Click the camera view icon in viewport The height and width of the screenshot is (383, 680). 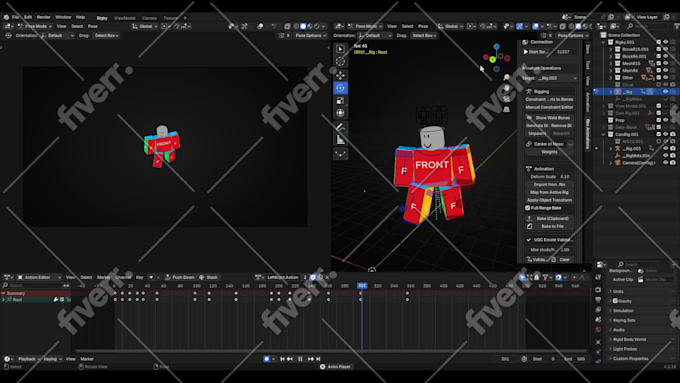[x=506, y=99]
